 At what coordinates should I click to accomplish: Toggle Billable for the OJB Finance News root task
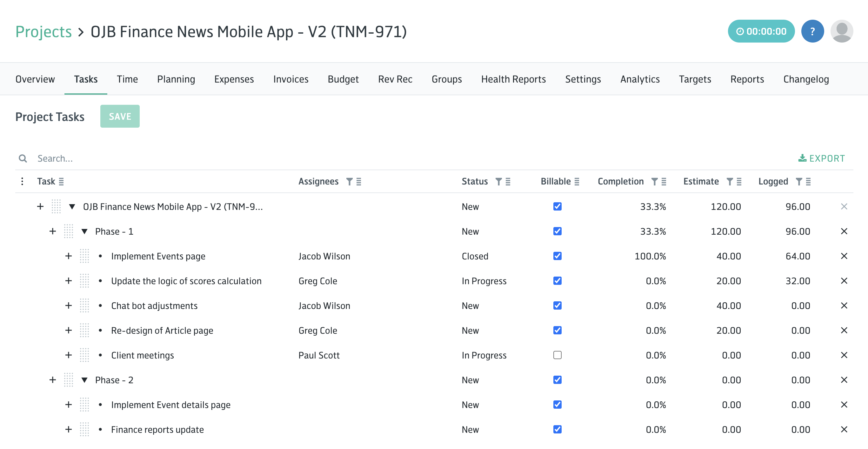(x=557, y=206)
